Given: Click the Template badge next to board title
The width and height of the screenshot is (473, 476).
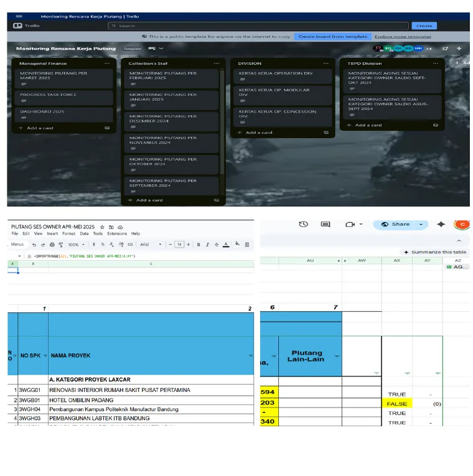Looking at the screenshot, I should [133, 49].
